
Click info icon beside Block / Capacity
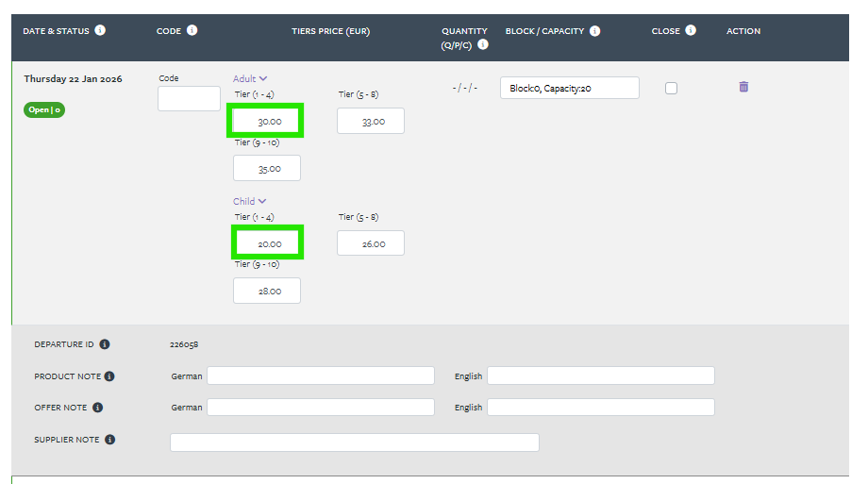(x=595, y=31)
